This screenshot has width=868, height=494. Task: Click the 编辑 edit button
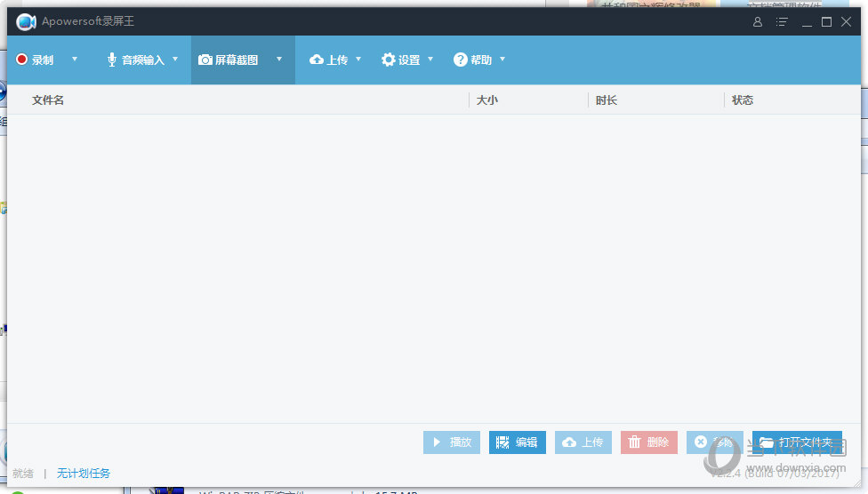(x=517, y=442)
